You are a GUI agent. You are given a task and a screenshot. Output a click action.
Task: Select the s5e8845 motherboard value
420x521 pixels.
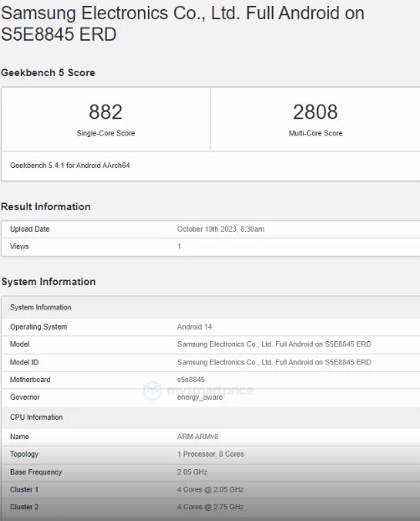(191, 380)
